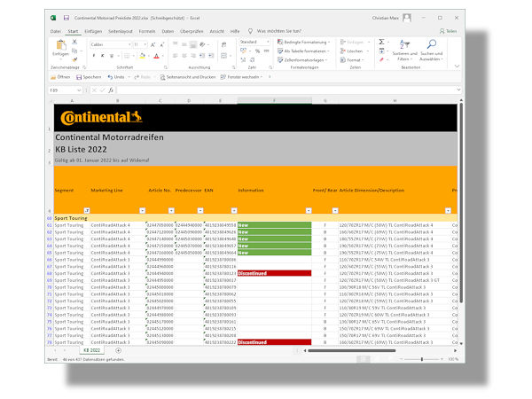Switch to the Einfügen ribbon tab
532x399 pixels.
pyautogui.click(x=93, y=31)
